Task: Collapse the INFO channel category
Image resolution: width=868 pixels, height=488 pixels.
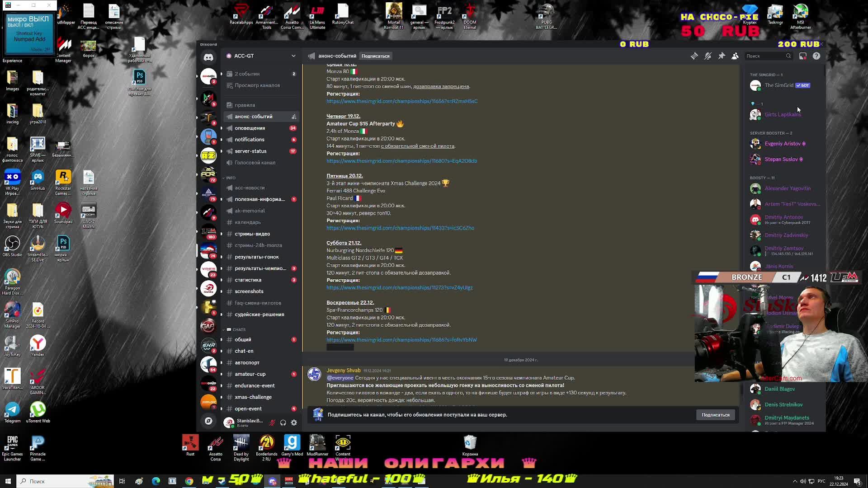Action: (x=231, y=178)
